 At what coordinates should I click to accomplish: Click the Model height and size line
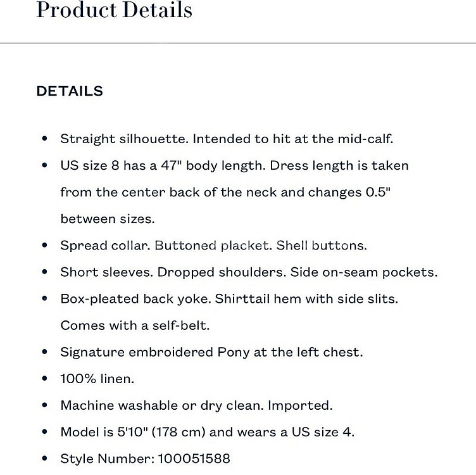point(208,432)
